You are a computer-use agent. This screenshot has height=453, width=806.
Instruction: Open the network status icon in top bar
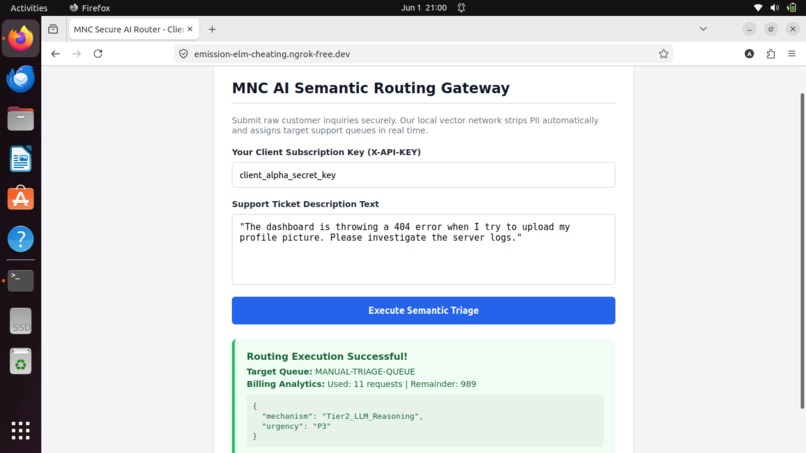[758, 8]
